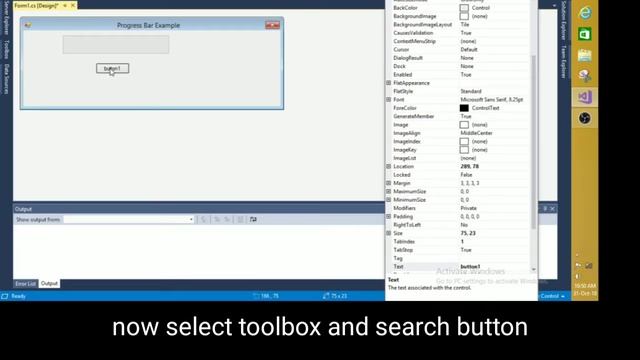Select the GenerateMember property row
Image resolution: width=640 pixels, height=360 pixels.
coord(458,116)
